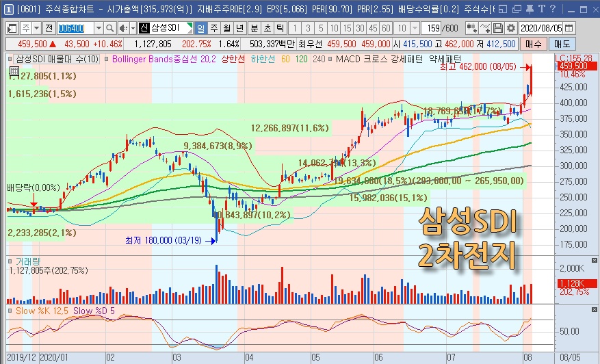Expand the stock code history dropdown
Viewport: 600px width, 364px height.
pos(99,28)
